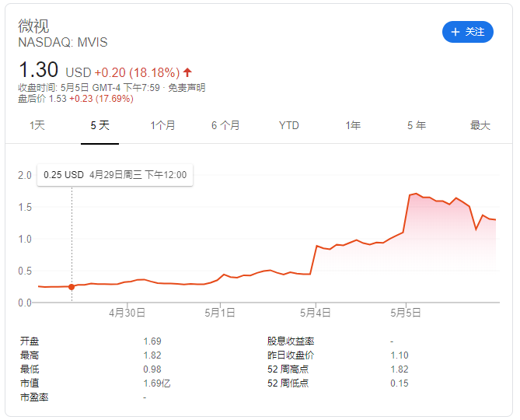520x420 pixels.
Task: Show the 1年 chart range
Action: coord(353,125)
